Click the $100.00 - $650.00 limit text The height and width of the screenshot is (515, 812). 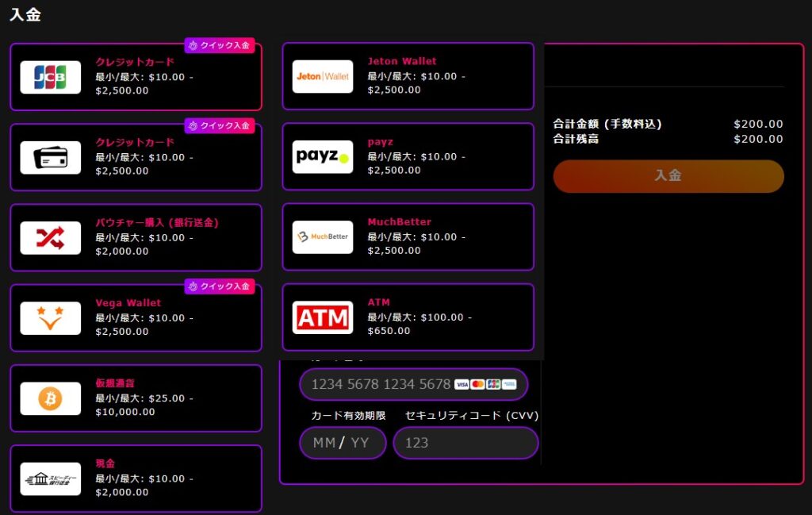(419, 324)
